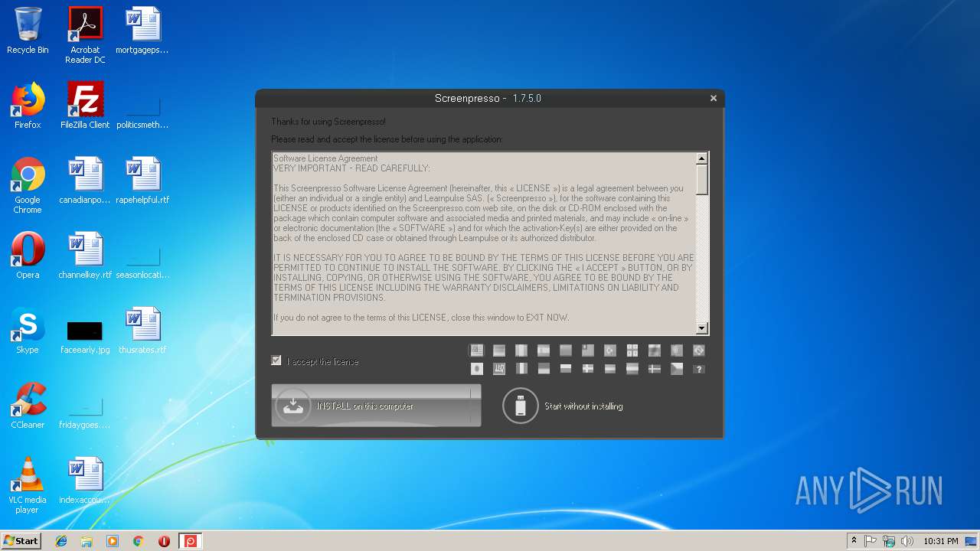Click the Screenpresso taskbar button
Viewport: 980px width, 551px height.
tap(191, 541)
